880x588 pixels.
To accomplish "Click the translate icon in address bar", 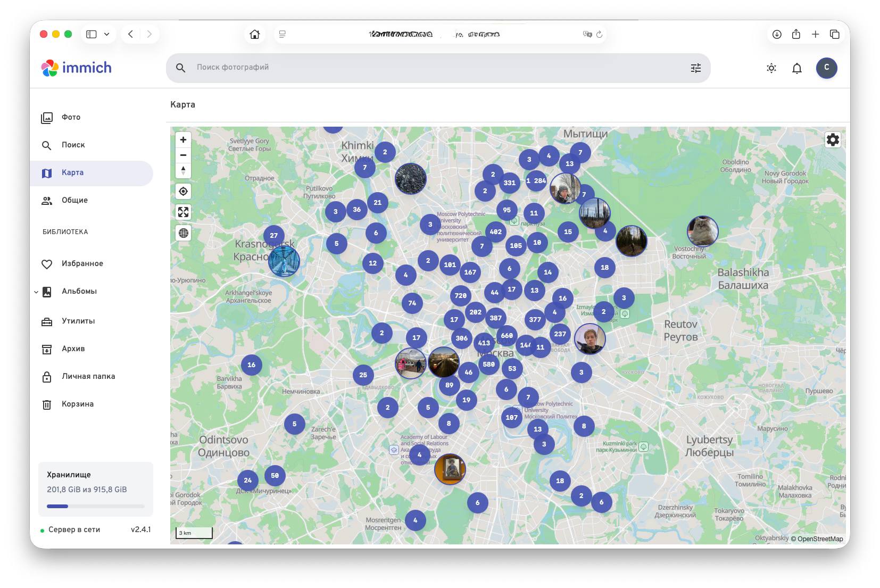I will [587, 35].
